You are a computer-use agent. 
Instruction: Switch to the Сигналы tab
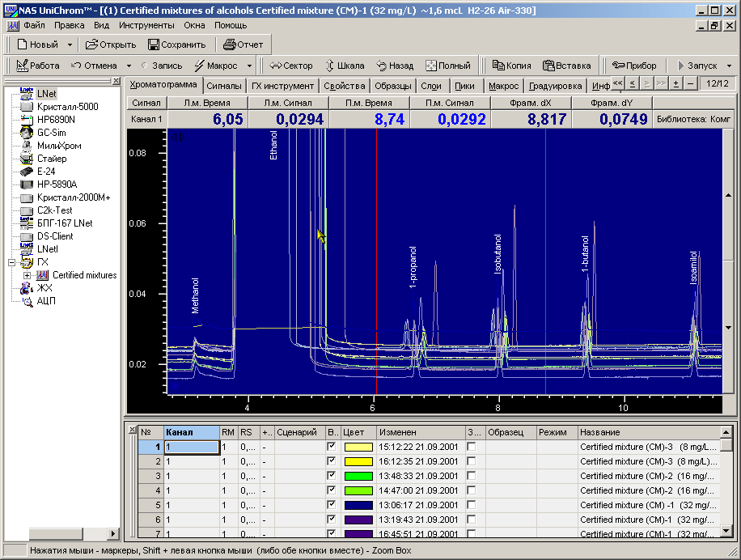(224, 86)
